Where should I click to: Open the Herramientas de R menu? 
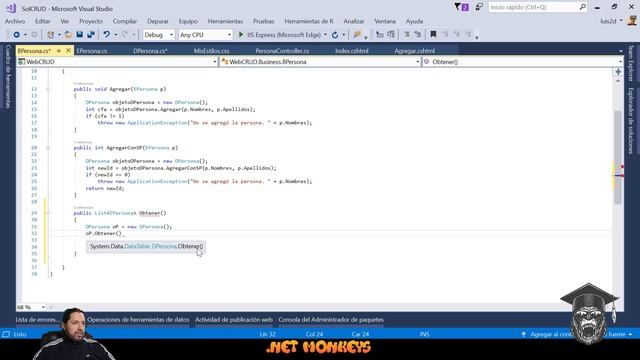[309, 21]
